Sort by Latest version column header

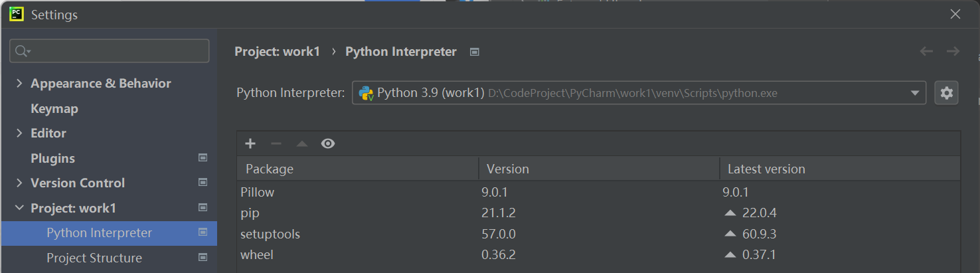point(840,169)
